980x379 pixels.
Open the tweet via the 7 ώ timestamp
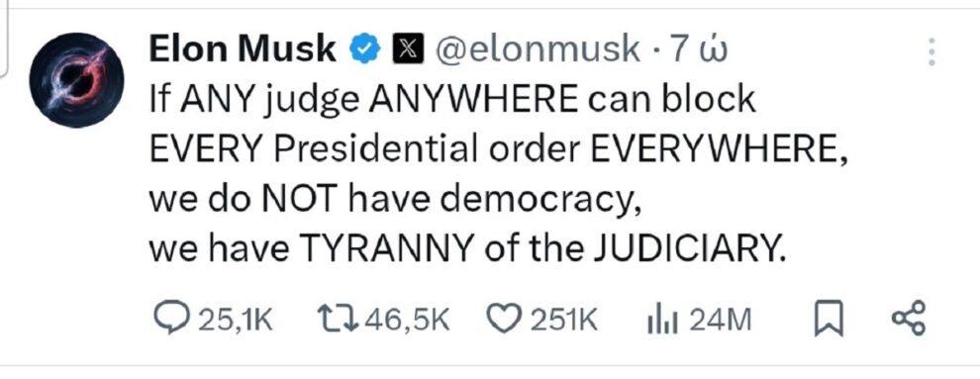(699, 49)
